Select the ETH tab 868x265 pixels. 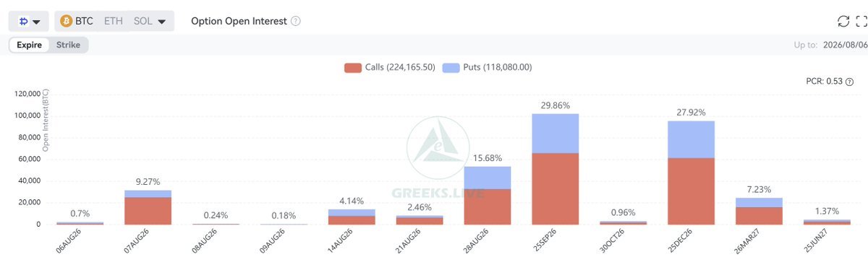point(114,21)
